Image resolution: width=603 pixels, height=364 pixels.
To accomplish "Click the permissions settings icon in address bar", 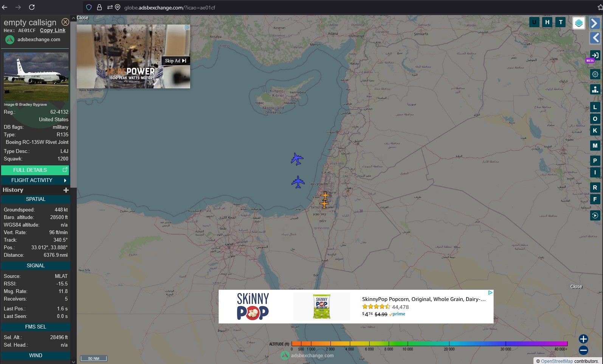I will click(x=110, y=7).
